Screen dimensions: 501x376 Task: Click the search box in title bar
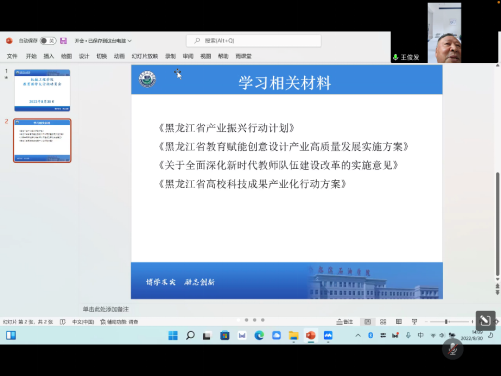254,41
